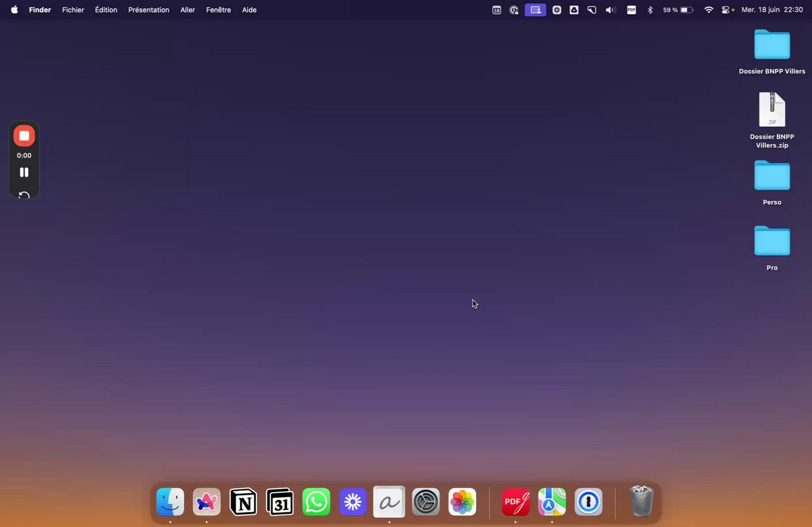Open Control Center in the menu bar
812x527 pixels.
coord(727,10)
